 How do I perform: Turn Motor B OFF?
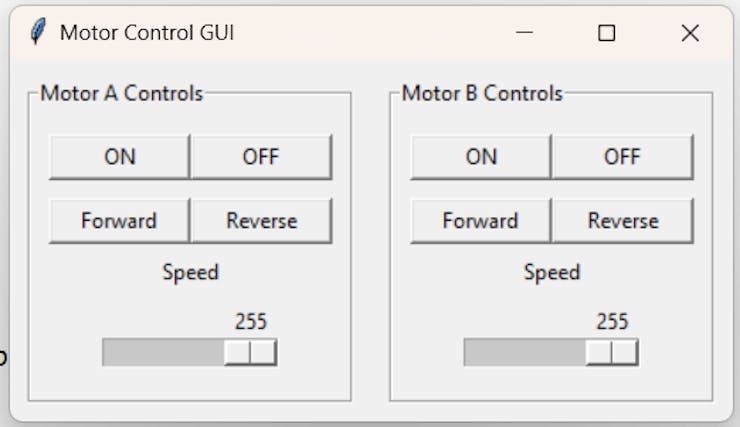click(x=621, y=157)
